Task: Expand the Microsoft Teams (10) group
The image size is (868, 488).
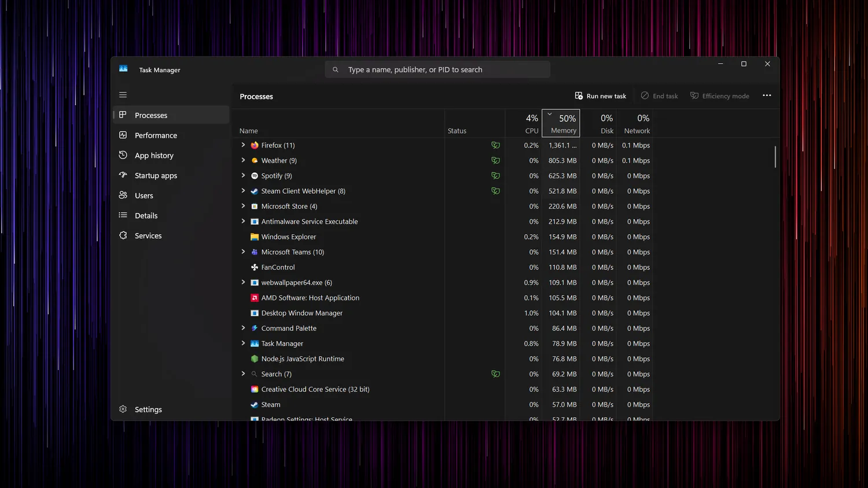Action: click(243, 252)
